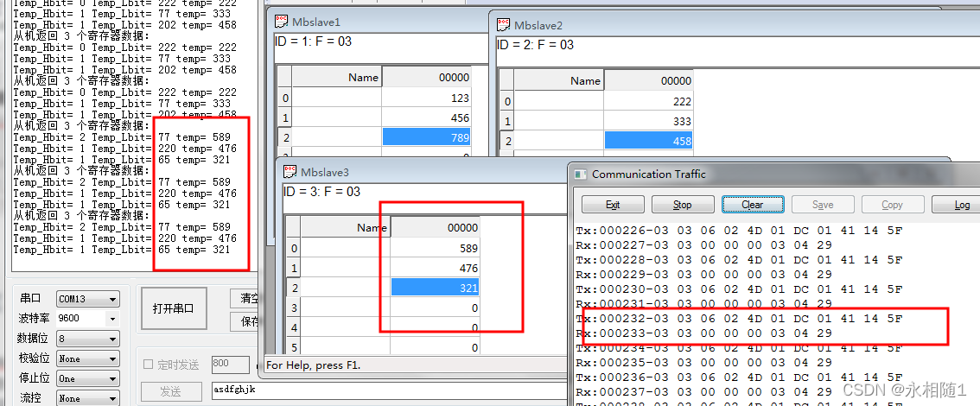Expand the 停止位 stop bits dropdown

click(87, 378)
